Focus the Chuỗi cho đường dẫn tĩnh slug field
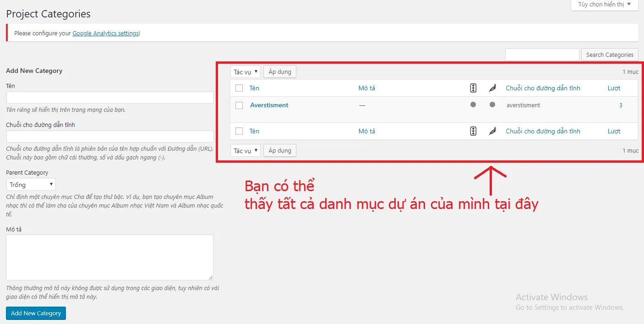 pyautogui.click(x=110, y=137)
